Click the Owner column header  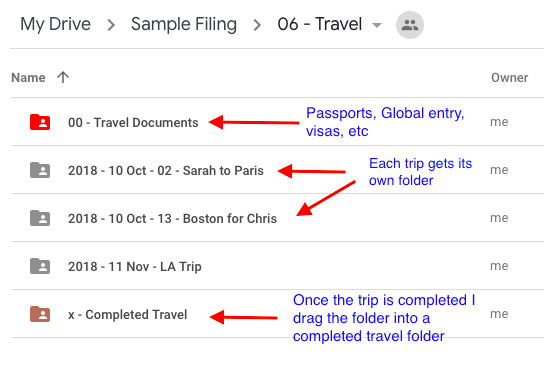tap(509, 77)
